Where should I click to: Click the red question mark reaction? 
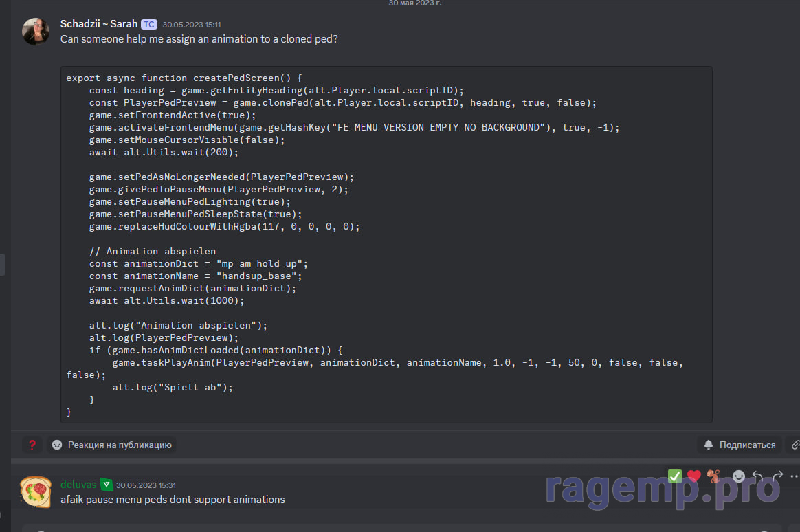32,445
